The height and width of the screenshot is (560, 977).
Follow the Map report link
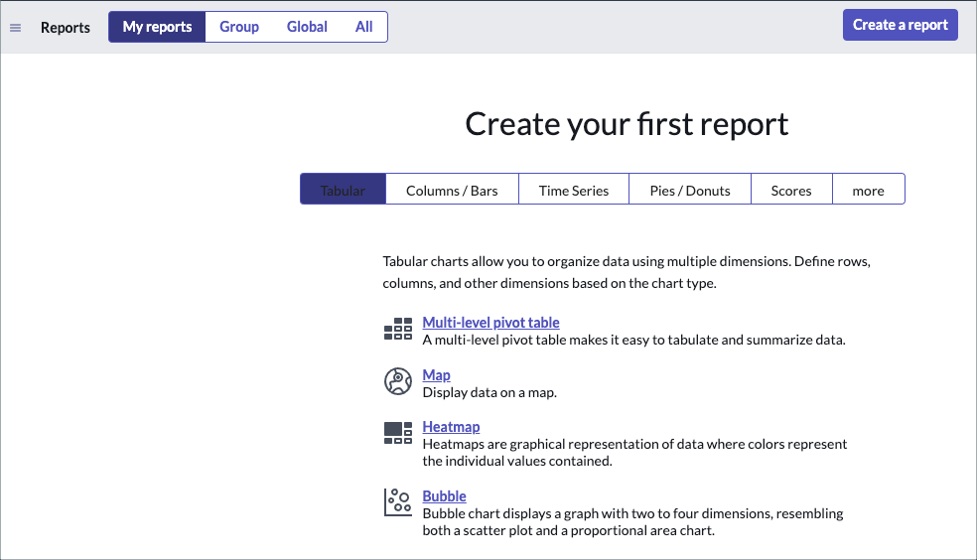coord(436,375)
